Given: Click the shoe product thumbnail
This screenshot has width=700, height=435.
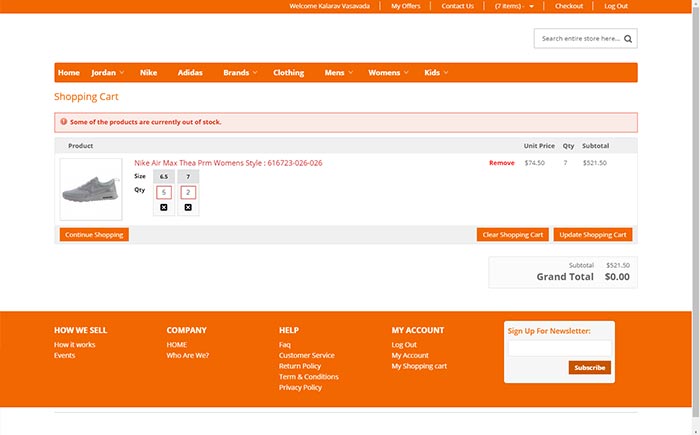Looking at the screenshot, I should [91, 189].
